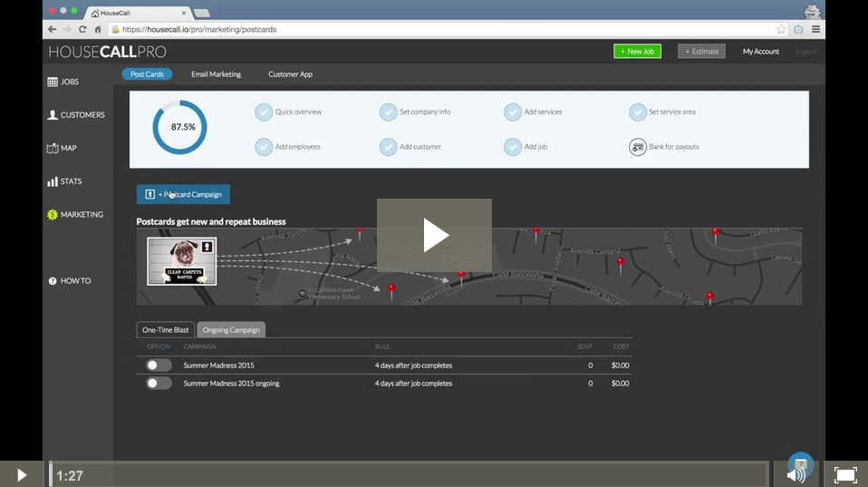
Task: Open the Jobs section in the sidebar
Action: (63, 82)
